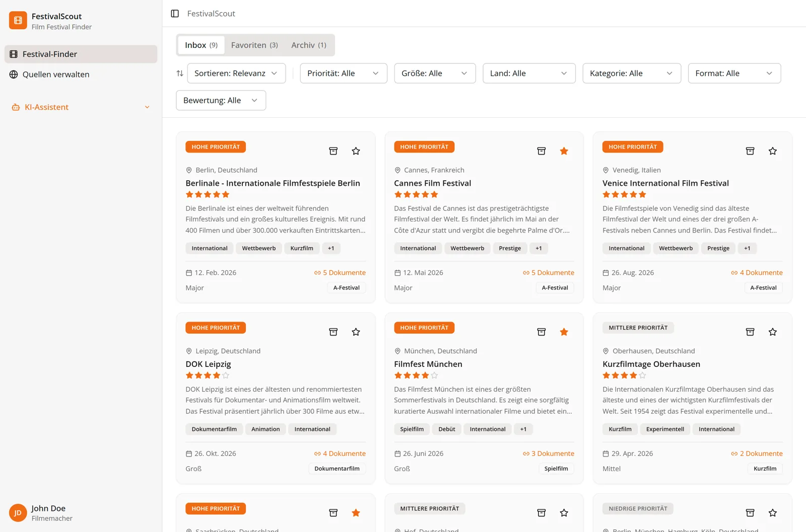The image size is (806, 532).
Task: Favorite the Berlinale festival with the star
Action: tap(356, 151)
